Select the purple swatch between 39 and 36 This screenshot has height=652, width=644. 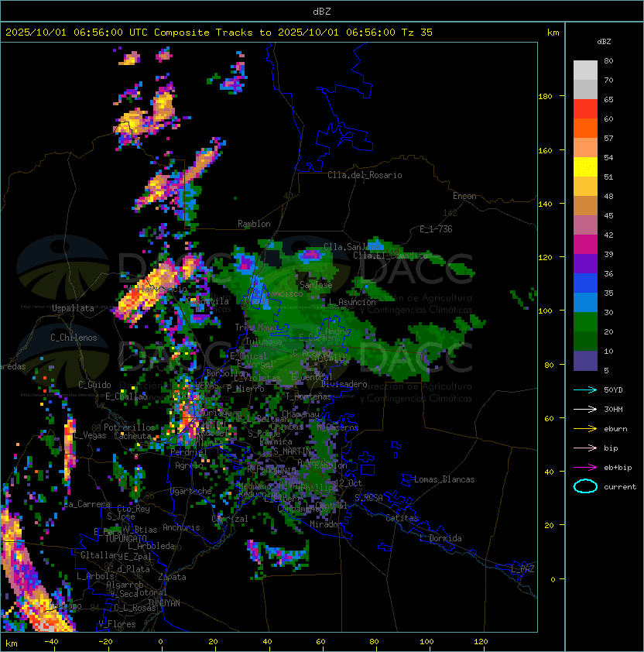(585, 263)
